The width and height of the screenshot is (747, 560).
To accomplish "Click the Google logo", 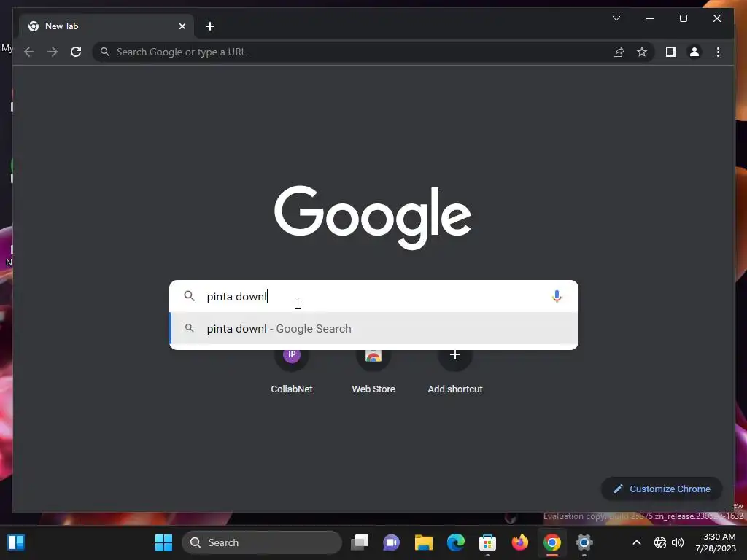I will coord(373,217).
